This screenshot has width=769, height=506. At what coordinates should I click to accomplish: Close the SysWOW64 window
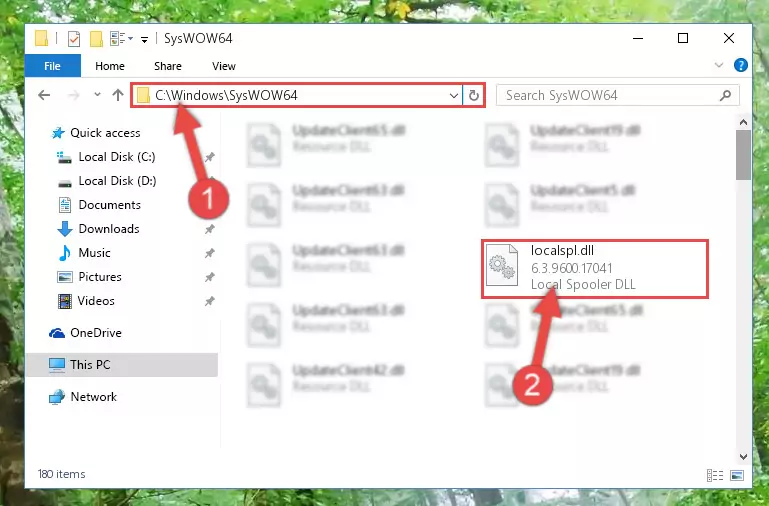point(729,38)
